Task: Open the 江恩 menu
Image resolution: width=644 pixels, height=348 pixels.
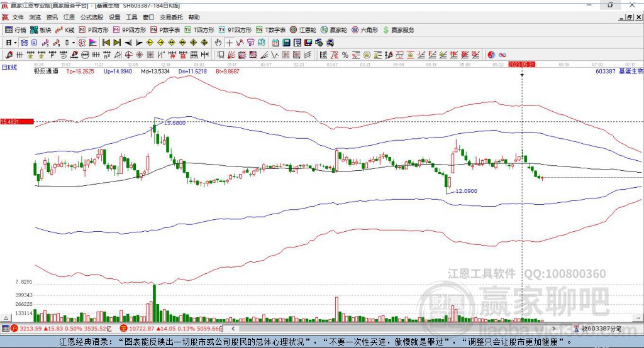Action: [x=69, y=17]
